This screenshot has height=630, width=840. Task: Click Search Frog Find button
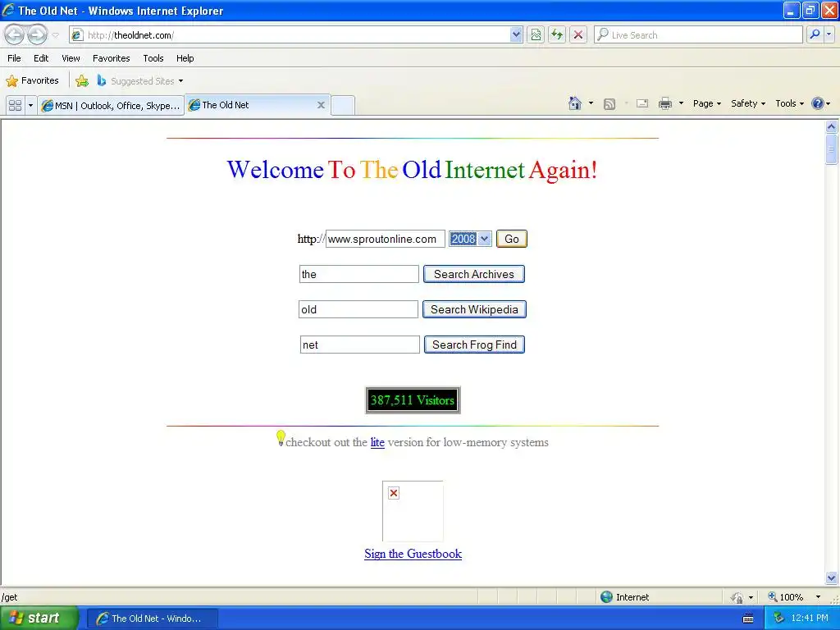coord(475,345)
